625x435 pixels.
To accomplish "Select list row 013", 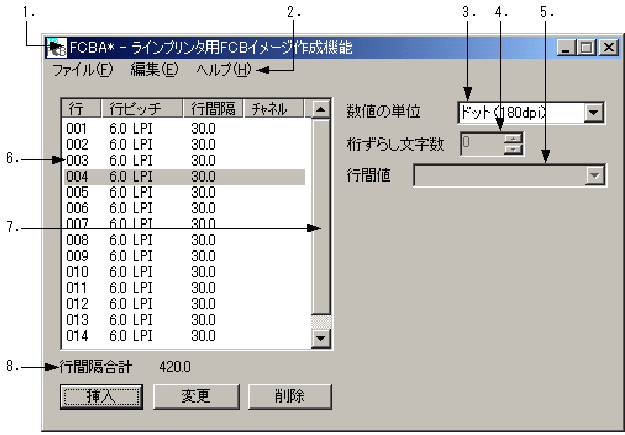I will coord(185,320).
